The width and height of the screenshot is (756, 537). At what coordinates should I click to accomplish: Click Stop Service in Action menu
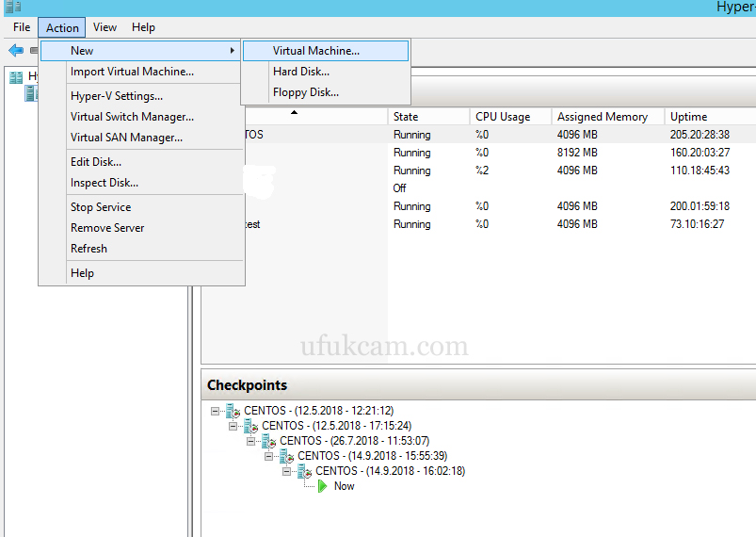142,207
